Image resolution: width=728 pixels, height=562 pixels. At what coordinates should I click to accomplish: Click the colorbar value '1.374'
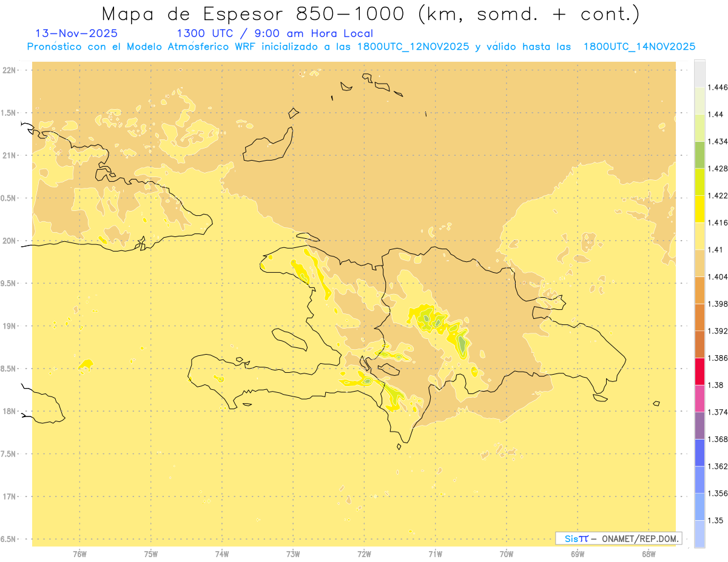point(718,412)
